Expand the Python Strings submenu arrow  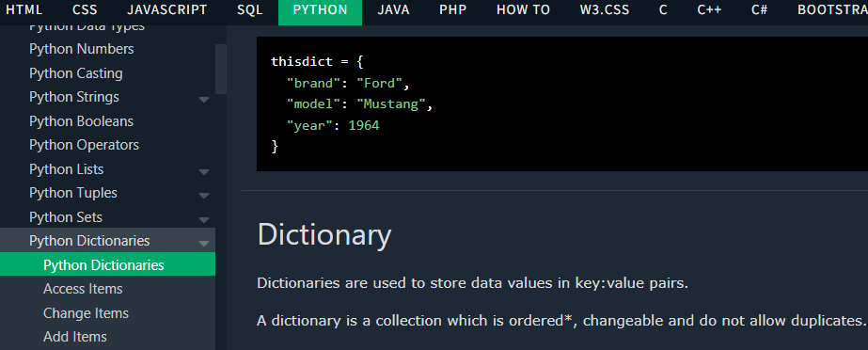[x=204, y=100]
